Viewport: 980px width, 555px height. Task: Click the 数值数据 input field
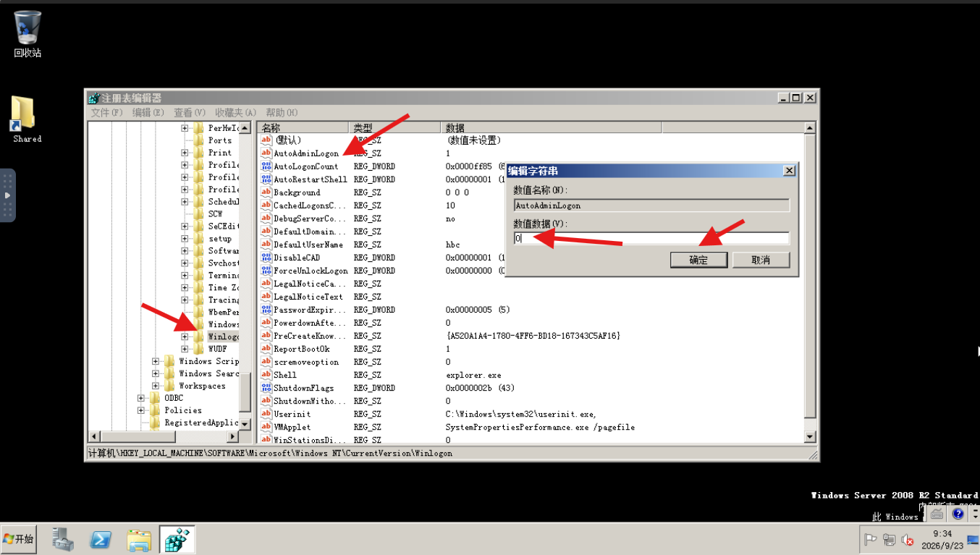(x=651, y=238)
